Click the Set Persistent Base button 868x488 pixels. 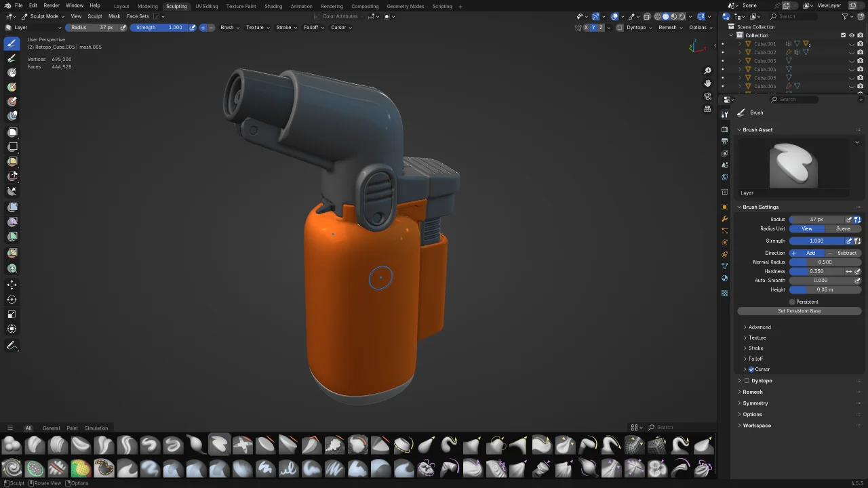pyautogui.click(x=799, y=310)
